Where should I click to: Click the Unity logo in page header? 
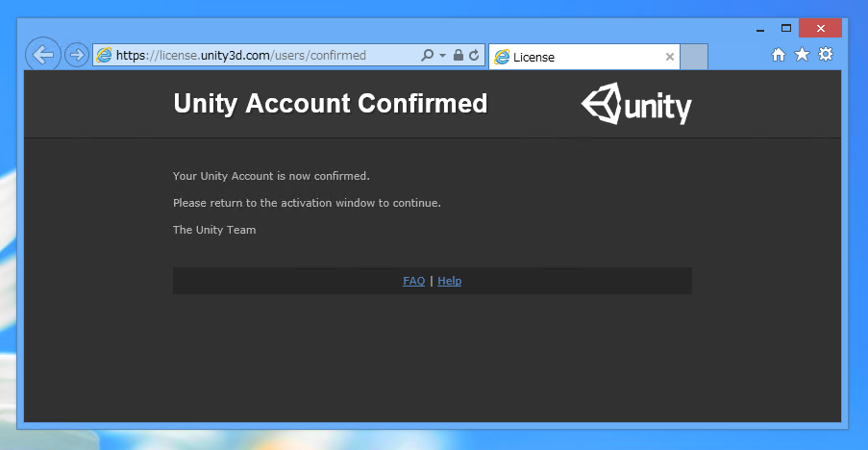[636, 104]
